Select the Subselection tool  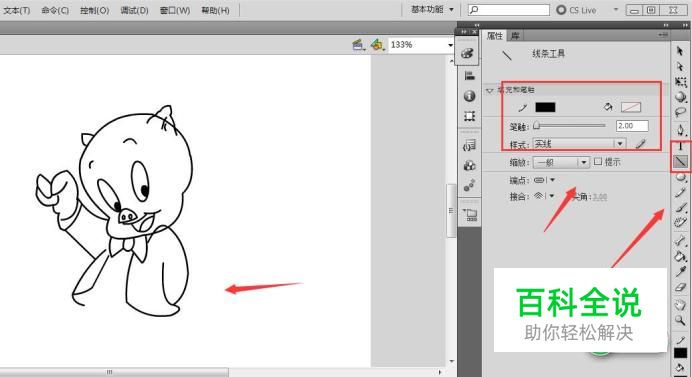pos(680,66)
